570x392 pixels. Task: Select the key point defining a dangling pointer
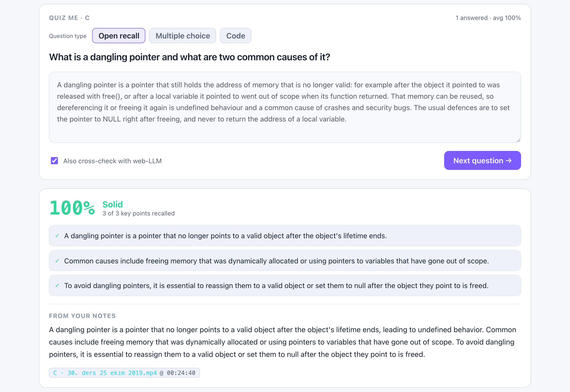pos(285,236)
